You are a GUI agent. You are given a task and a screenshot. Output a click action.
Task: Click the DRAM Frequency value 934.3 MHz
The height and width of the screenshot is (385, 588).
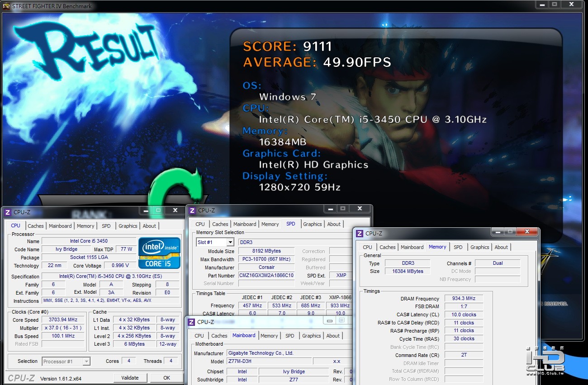[464, 299]
